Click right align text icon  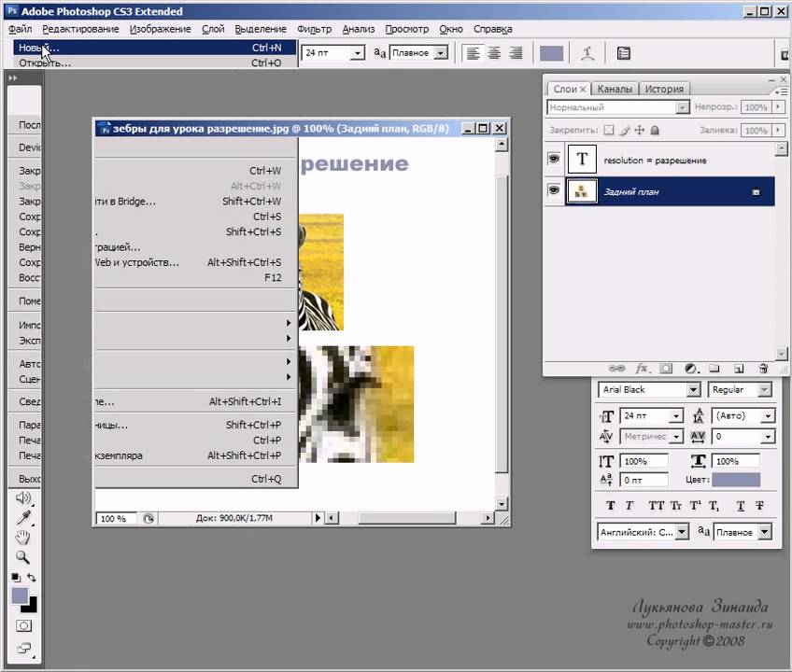point(516,53)
